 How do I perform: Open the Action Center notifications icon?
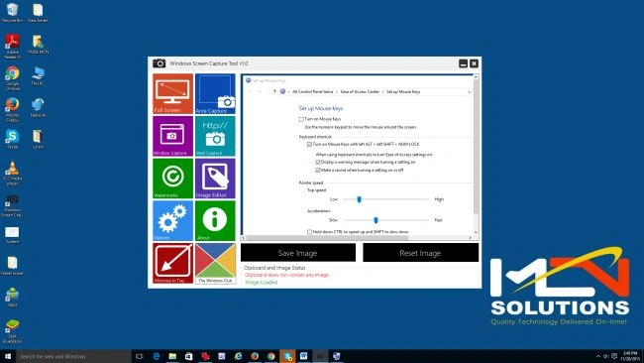[x=614, y=356]
